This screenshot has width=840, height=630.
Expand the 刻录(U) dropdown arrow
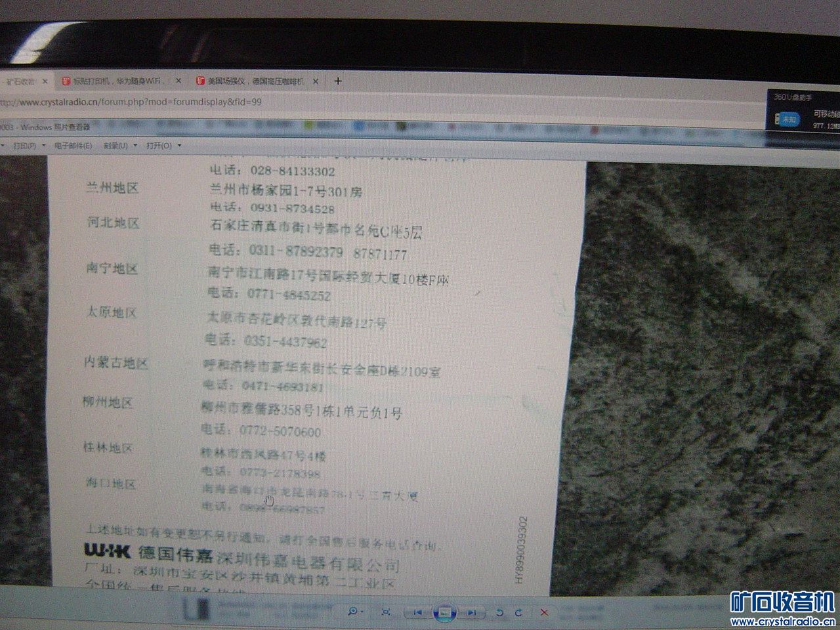(135, 146)
